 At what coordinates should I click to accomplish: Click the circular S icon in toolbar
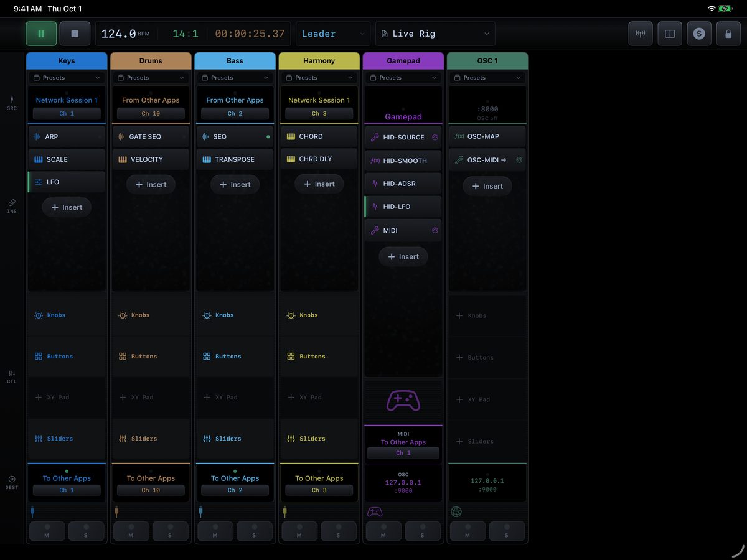(699, 34)
